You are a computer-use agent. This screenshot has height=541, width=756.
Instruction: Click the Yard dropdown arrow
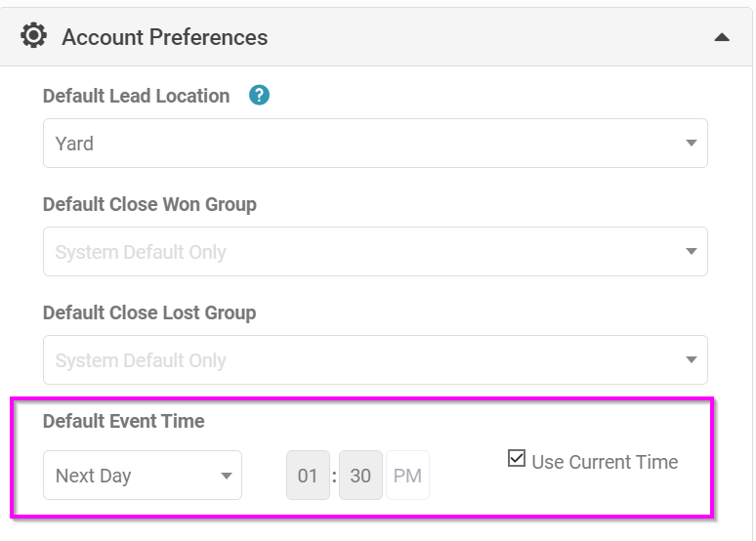pos(691,143)
